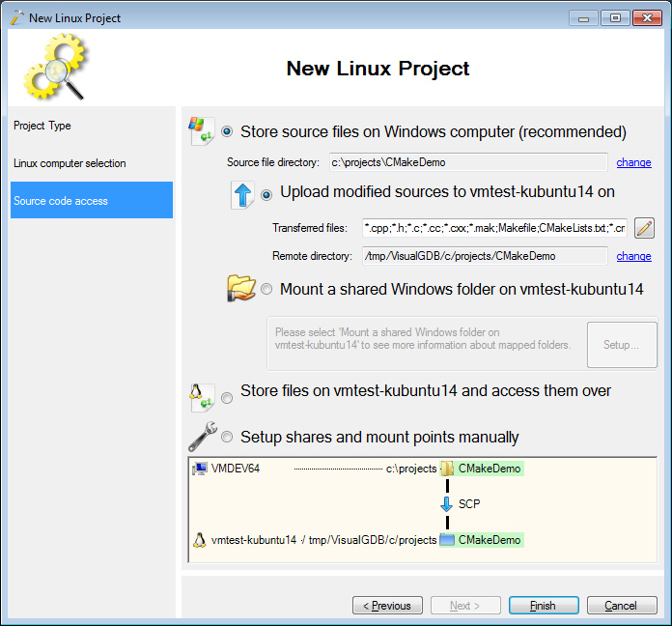Close the New Linux Project window

click(x=647, y=18)
